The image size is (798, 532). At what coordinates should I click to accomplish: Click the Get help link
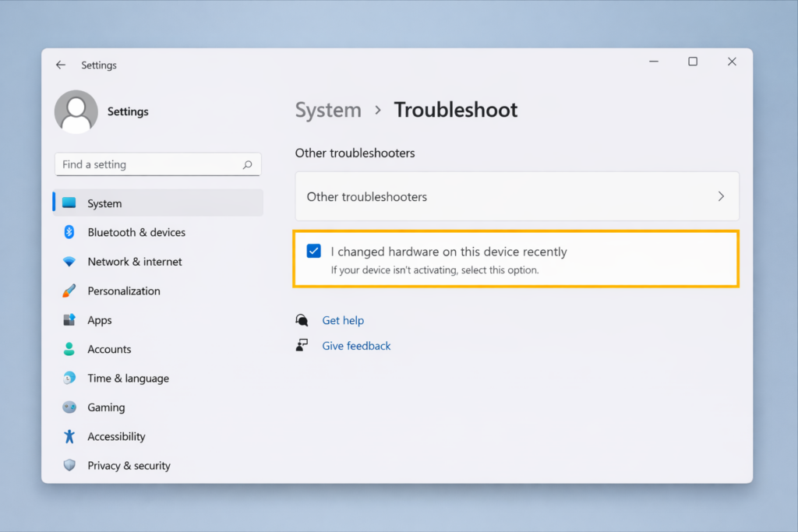(x=343, y=319)
